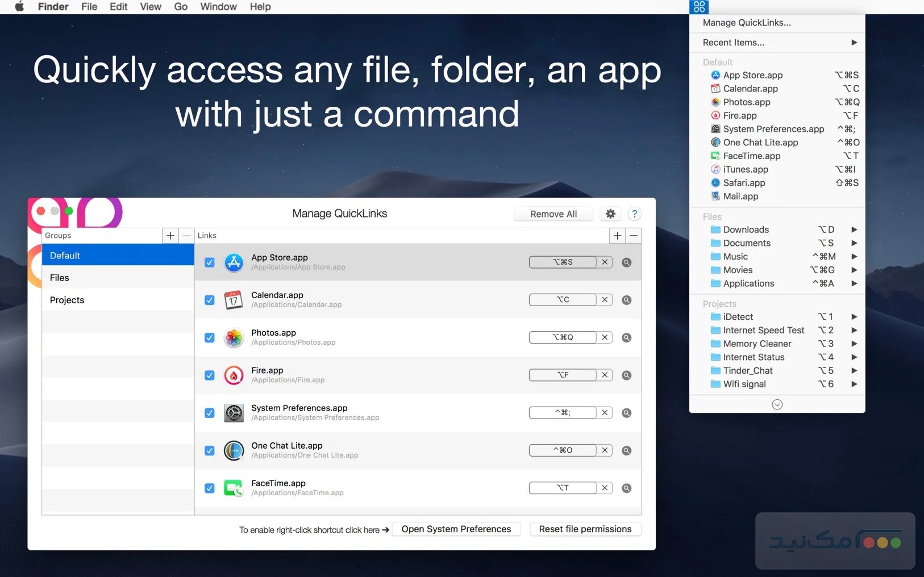The height and width of the screenshot is (577, 924).
Task: Click the One Chat Lite shortcut field
Action: point(563,450)
